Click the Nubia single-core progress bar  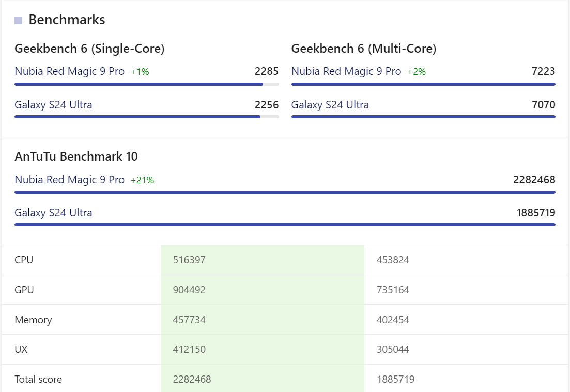pos(147,84)
